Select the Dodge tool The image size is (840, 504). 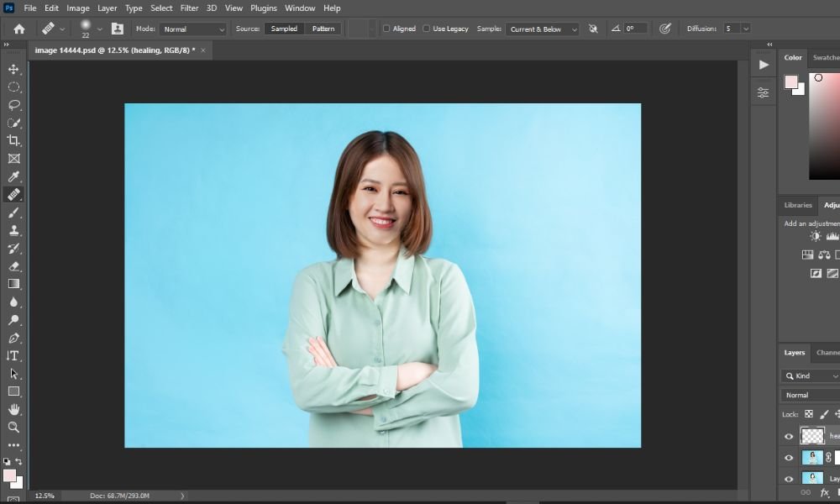click(13, 320)
